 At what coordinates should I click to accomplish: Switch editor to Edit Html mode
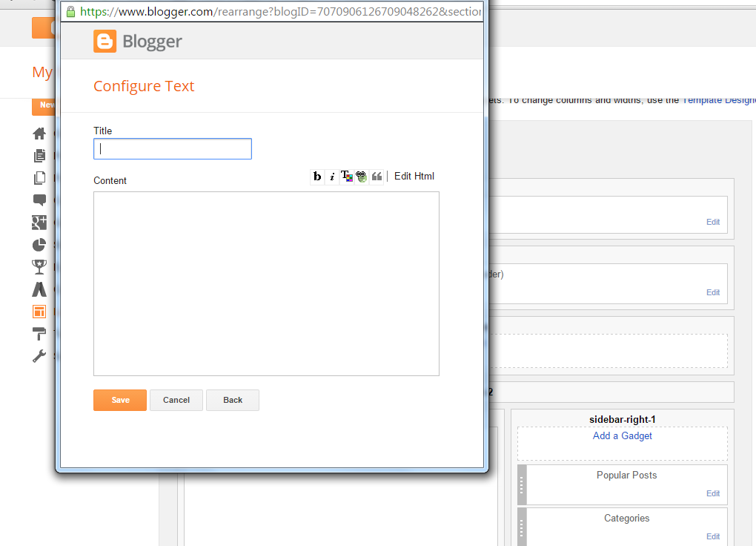tap(414, 177)
